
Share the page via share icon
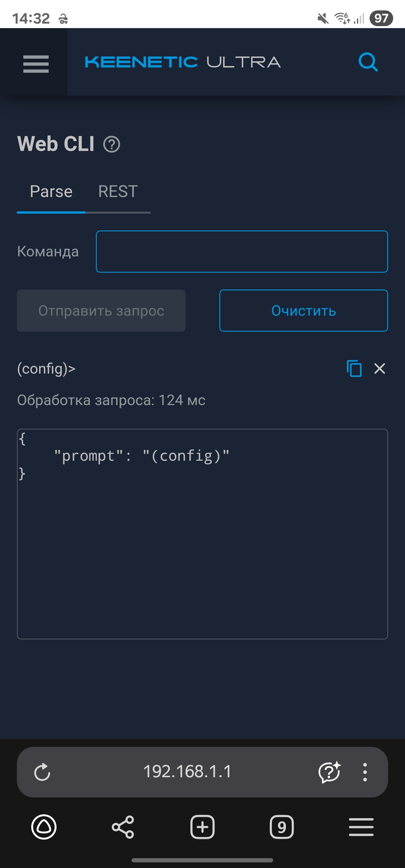point(123,827)
